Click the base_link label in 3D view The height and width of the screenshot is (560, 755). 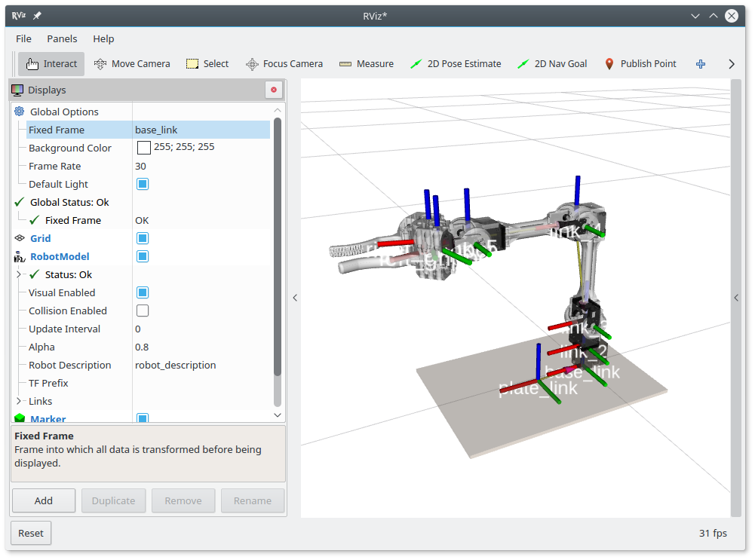point(582,372)
